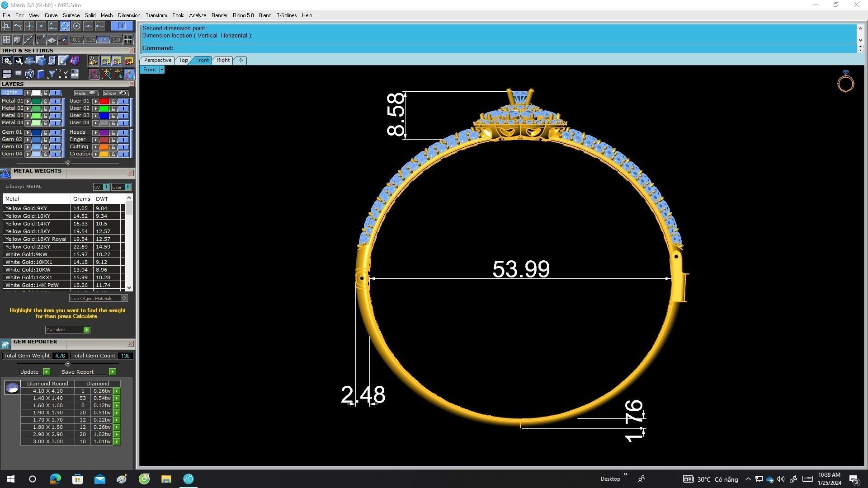Select the center object snap icon

coord(76,26)
